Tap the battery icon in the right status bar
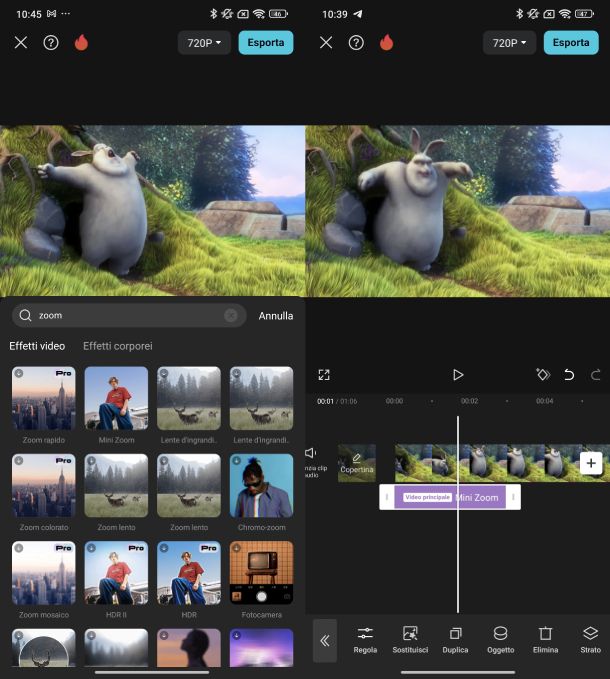This screenshot has width=610, height=679. click(x=584, y=14)
